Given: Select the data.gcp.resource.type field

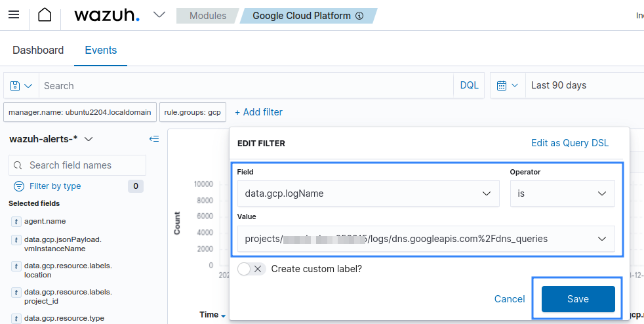Looking at the screenshot, I should (x=64, y=318).
